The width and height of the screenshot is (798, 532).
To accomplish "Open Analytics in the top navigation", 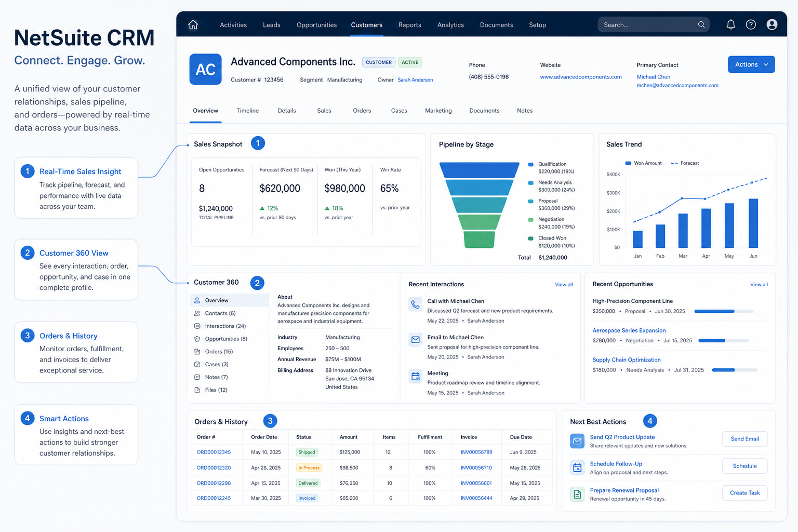I will tap(451, 25).
